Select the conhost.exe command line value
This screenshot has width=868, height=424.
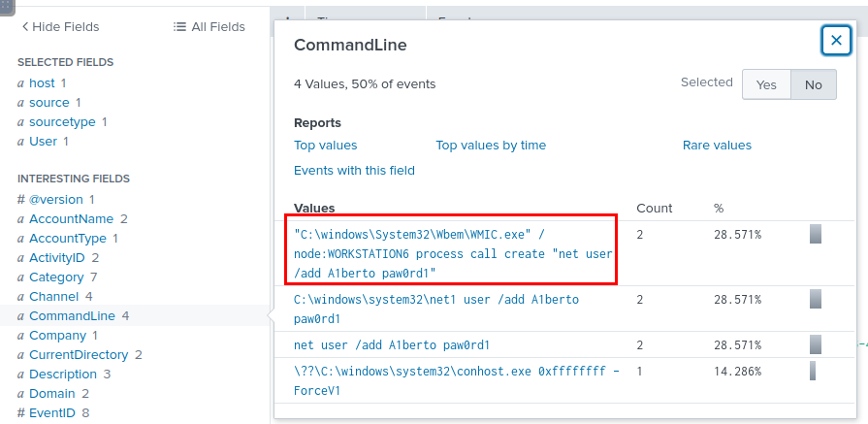pos(456,380)
